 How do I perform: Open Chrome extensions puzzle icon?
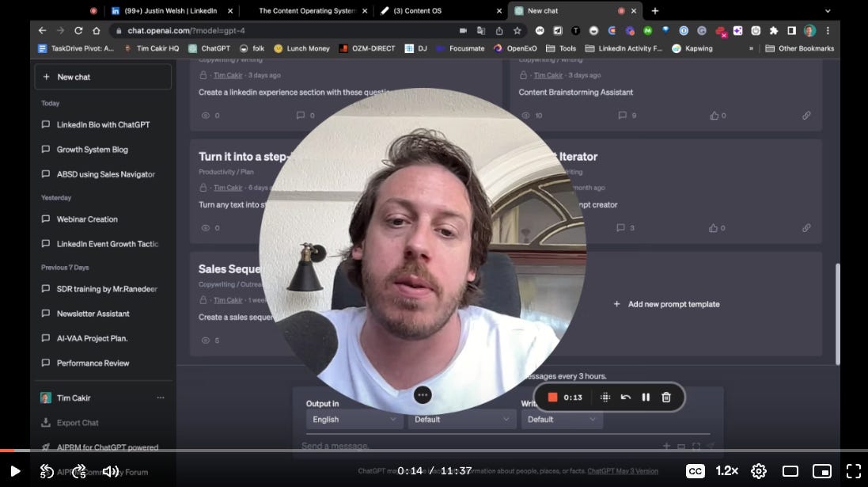click(773, 30)
